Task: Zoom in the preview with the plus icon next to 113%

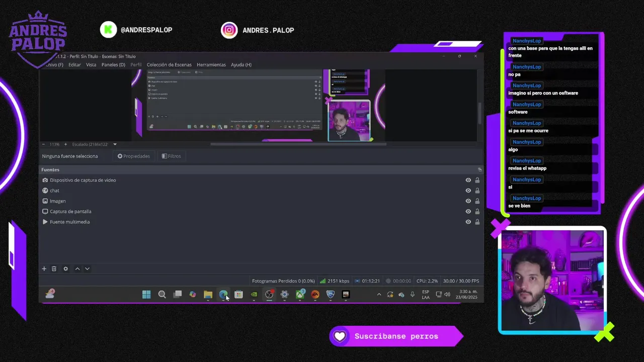Action: (66, 144)
